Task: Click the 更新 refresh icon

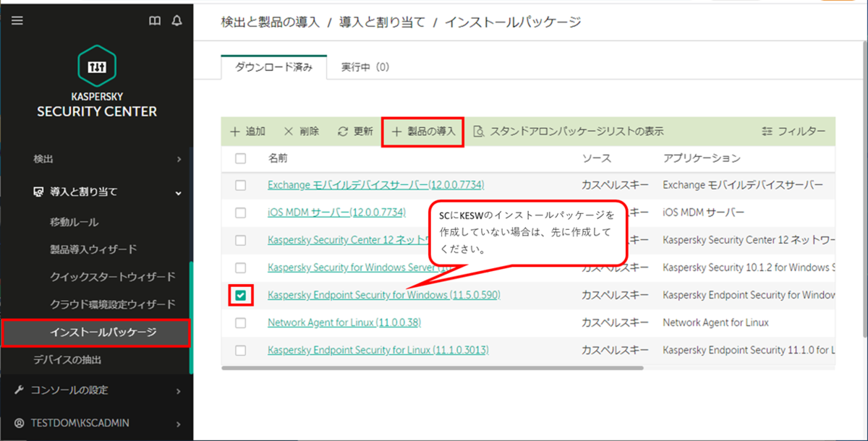Action: click(342, 132)
